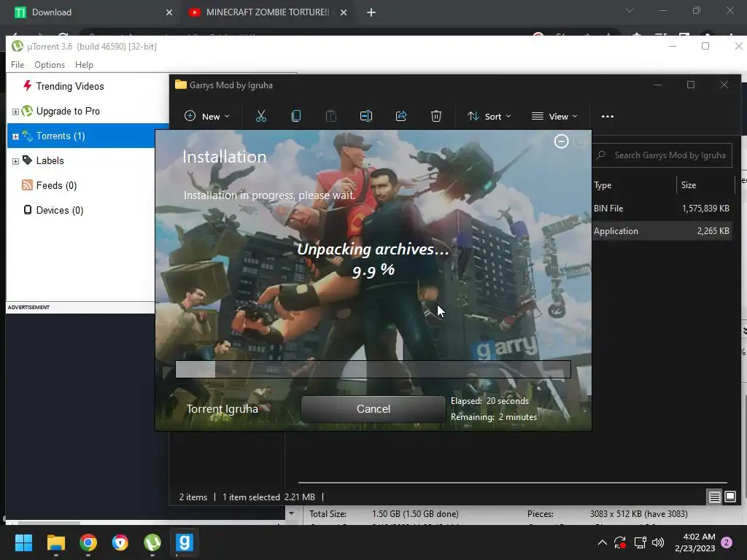Screen dimensions: 747x560
Task: Click the 1,575,839 KB size value
Action: (705, 208)
